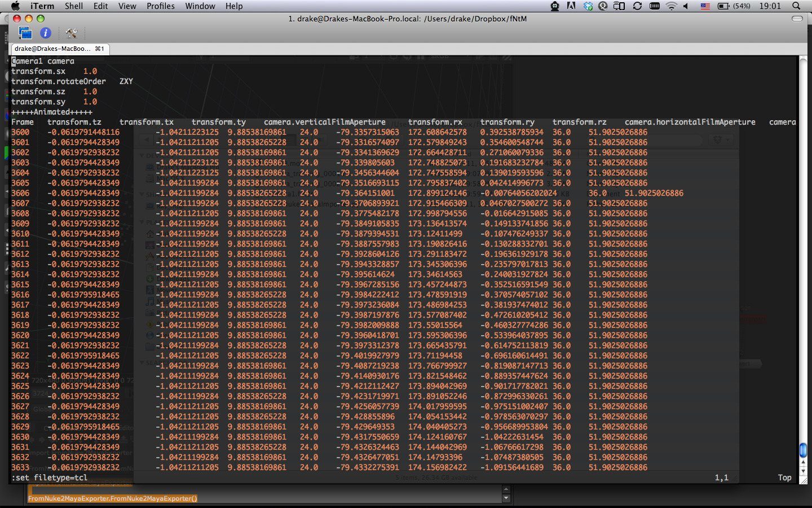Open the displays menu bar icon
The width and height of the screenshot is (812, 508).
[x=619, y=6]
